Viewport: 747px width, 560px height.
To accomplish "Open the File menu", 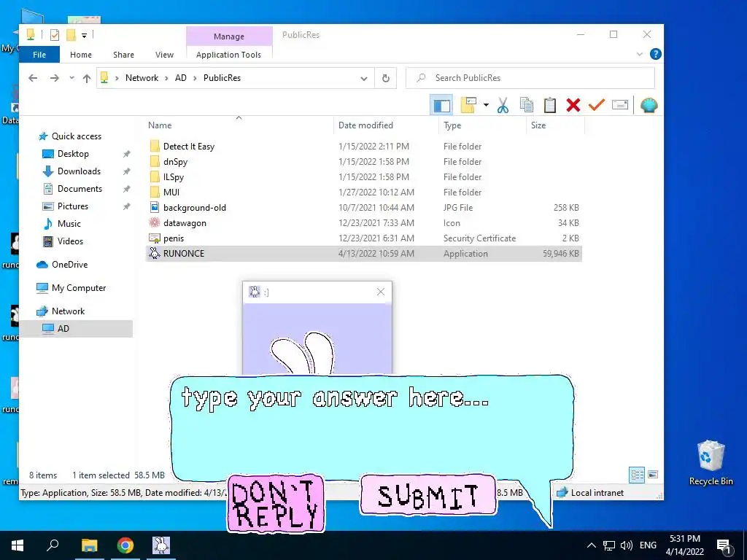I will pos(39,55).
